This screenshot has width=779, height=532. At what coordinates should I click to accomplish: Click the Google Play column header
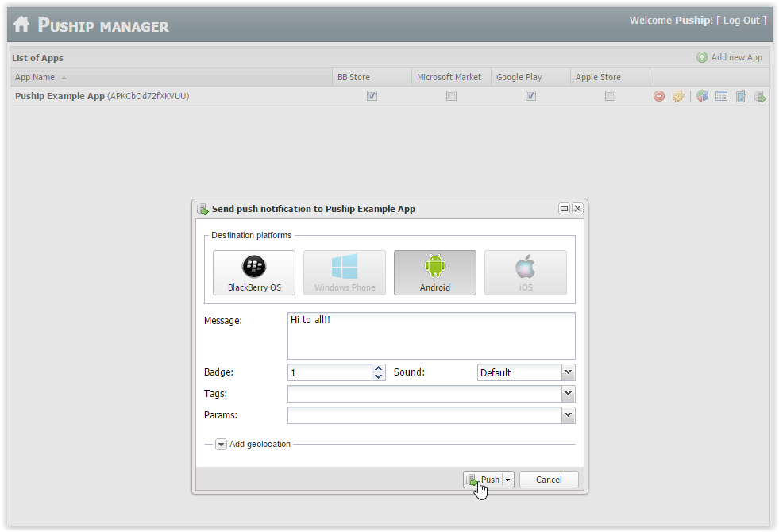pos(530,78)
